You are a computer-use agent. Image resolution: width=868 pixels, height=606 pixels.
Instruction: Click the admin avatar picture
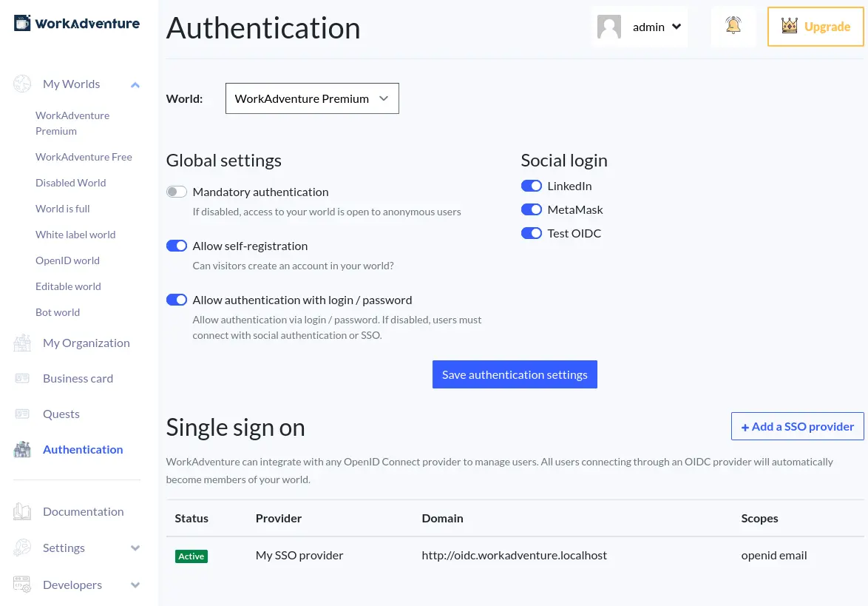[609, 27]
